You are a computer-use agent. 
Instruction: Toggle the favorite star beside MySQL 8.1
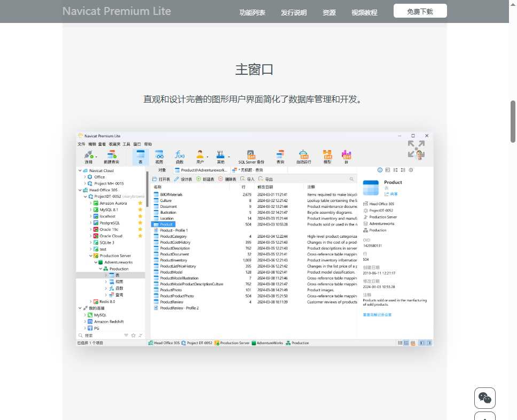point(140,209)
